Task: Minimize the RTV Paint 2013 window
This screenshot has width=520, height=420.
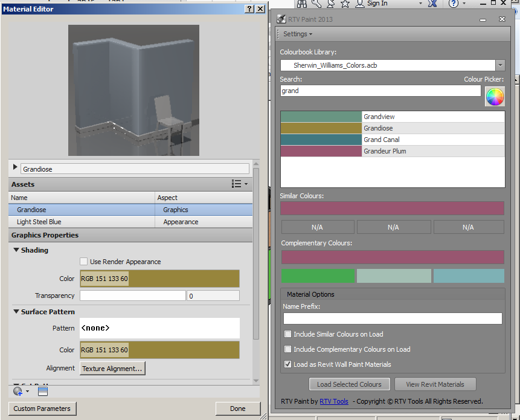Action: click(x=483, y=19)
